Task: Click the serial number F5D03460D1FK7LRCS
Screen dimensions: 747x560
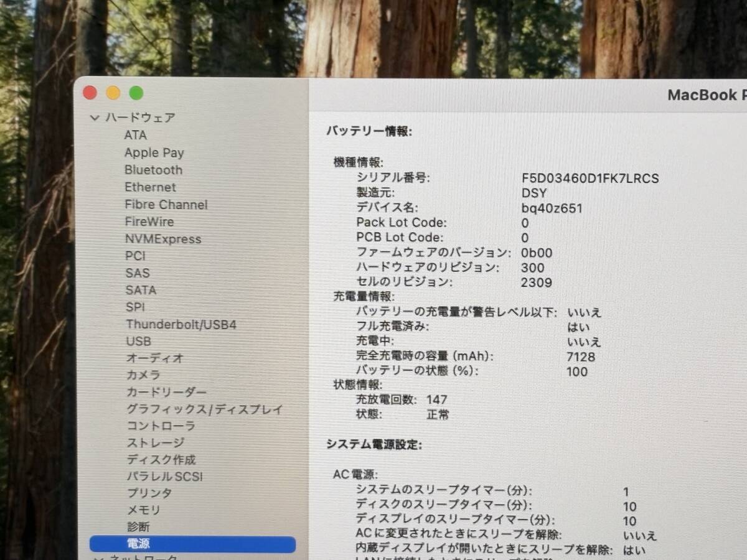Action: tap(590, 179)
